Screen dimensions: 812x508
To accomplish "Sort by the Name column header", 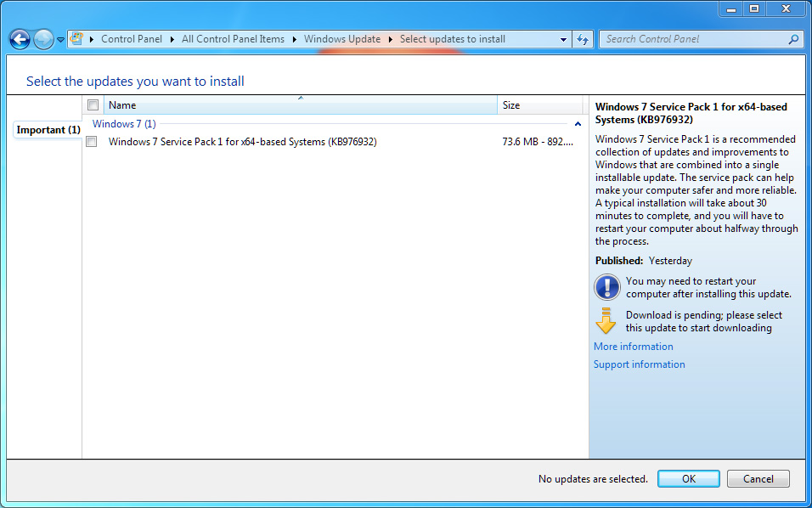I will tap(301, 105).
